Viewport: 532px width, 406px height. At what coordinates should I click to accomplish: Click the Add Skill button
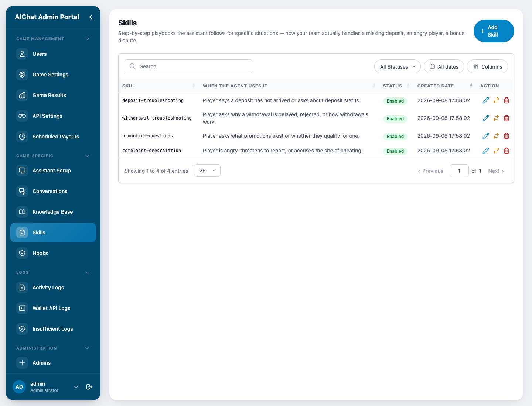tap(494, 31)
